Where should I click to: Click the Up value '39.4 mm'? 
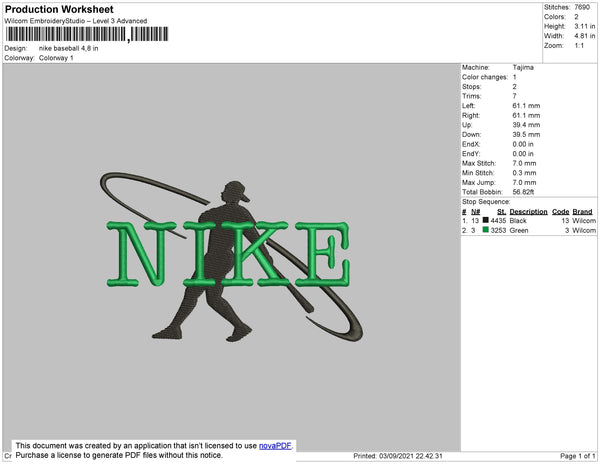point(526,125)
